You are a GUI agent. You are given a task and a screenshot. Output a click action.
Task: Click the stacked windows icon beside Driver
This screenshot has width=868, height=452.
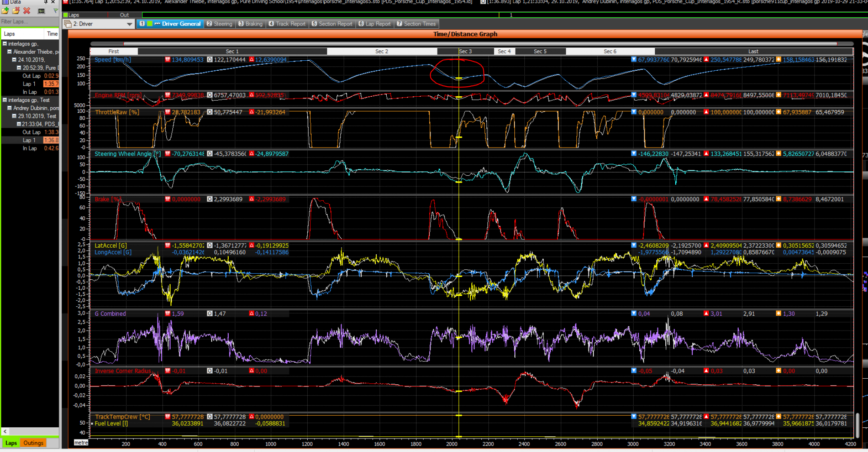tap(68, 24)
